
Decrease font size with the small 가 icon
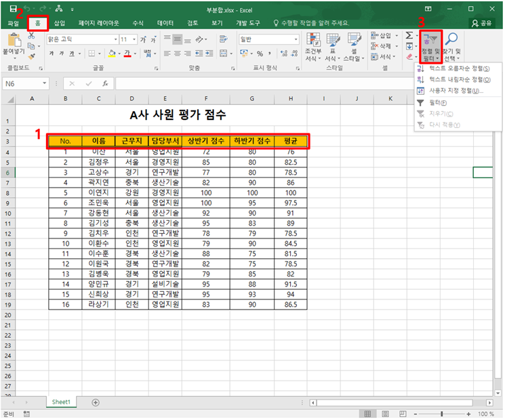pyautogui.click(x=153, y=39)
